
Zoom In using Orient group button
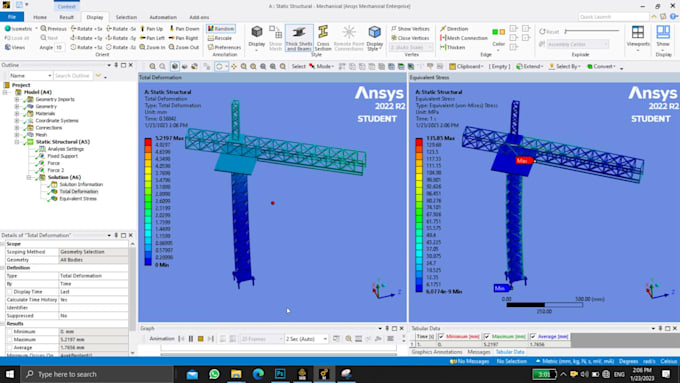(153, 47)
